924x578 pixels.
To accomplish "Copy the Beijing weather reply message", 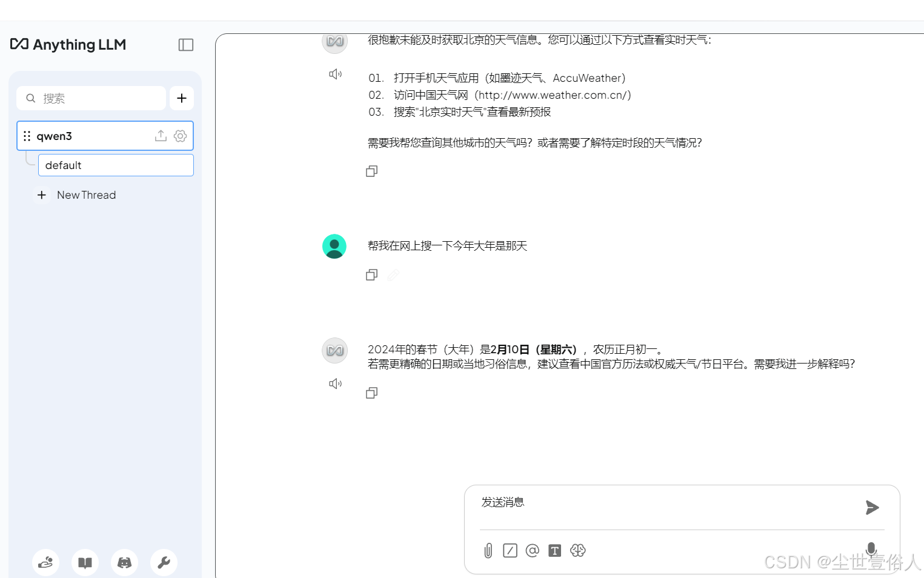I will coord(372,171).
